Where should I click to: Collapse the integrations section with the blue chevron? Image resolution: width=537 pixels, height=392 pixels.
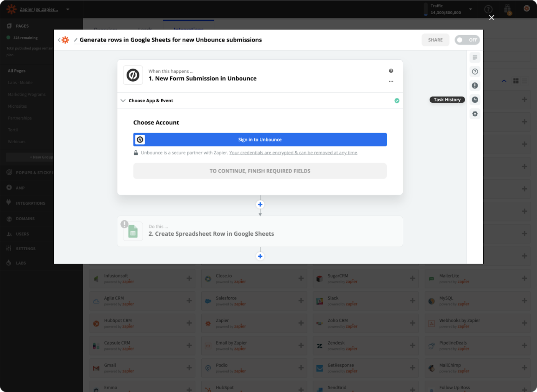coord(504,81)
